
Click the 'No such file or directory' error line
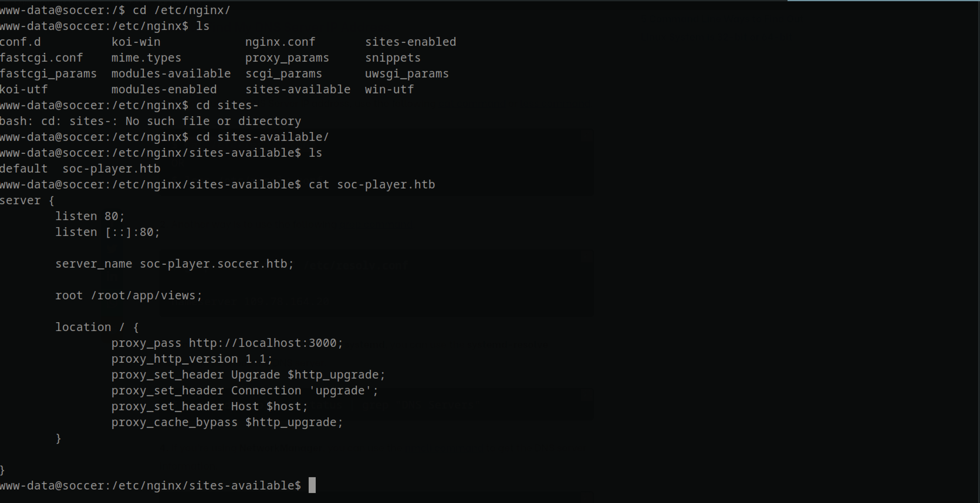(x=150, y=121)
